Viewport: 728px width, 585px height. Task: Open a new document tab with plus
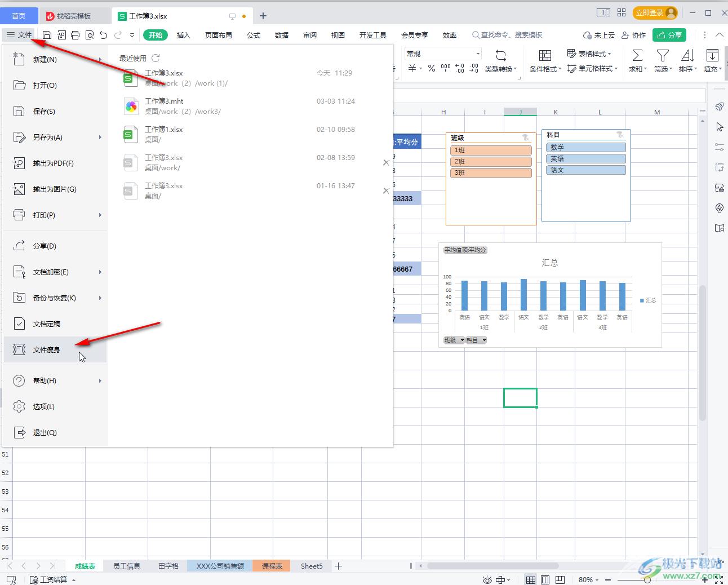click(263, 16)
